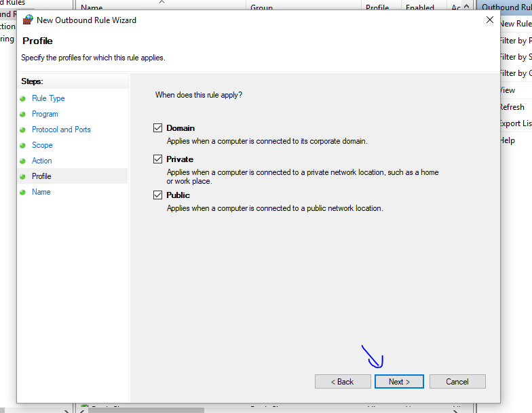Sort by Profile column in background window
Screen dimensions: 532x413
[377, 7]
